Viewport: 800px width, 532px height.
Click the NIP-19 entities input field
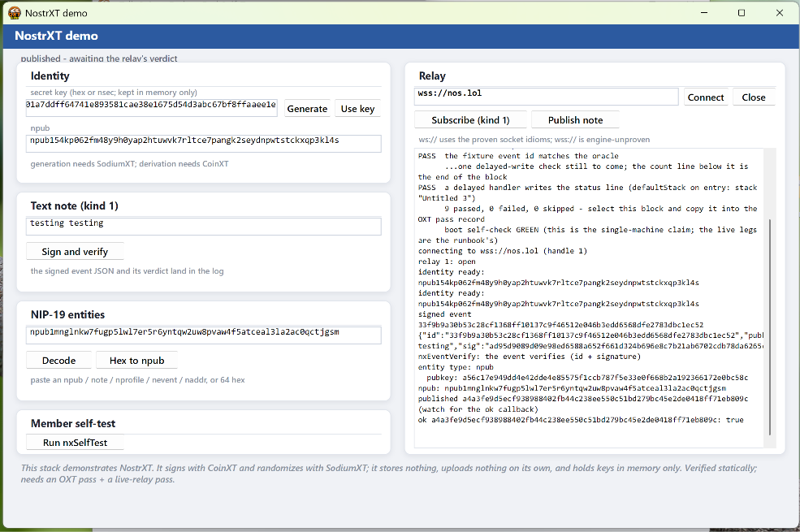point(204,335)
